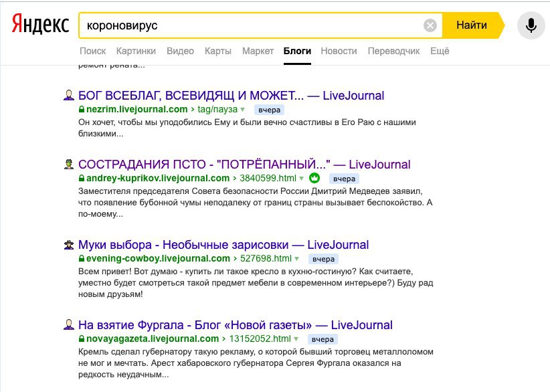Click snippet starting Всем привет! Вот думаю
The height and width of the screenshot is (392, 550).
pos(256,282)
